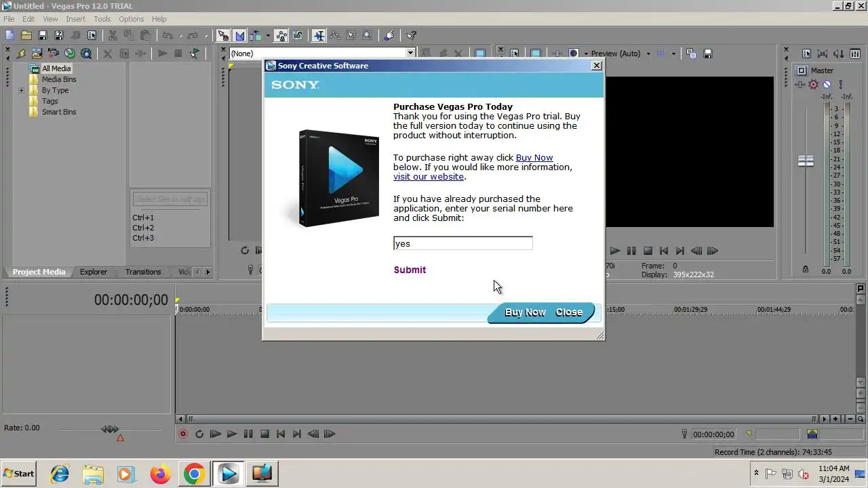This screenshot has height=488, width=868.
Task: Open the Tools menu
Action: tap(102, 19)
